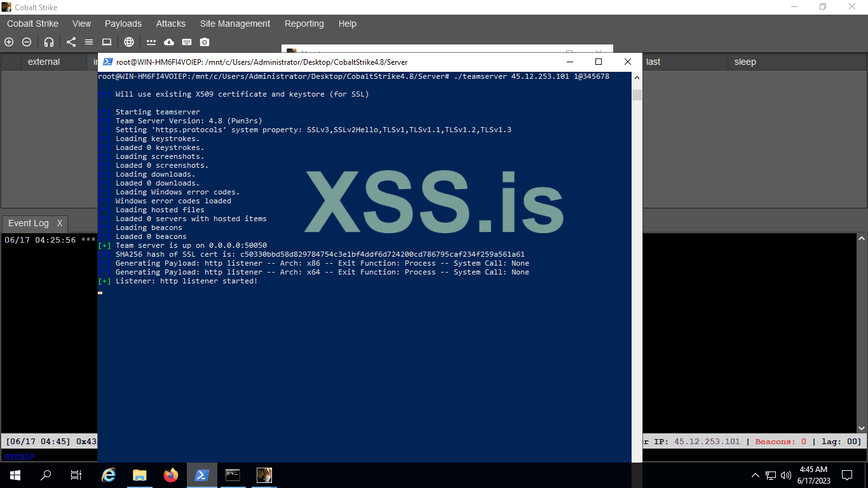Click the terminal window scrollbar thumb

tap(637, 95)
